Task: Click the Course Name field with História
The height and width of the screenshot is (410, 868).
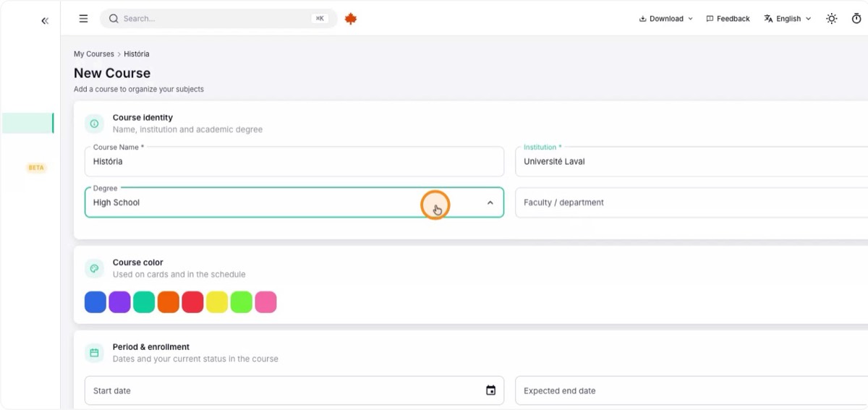Action: 294,161
